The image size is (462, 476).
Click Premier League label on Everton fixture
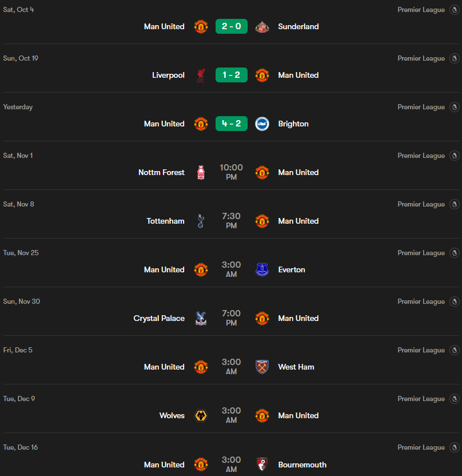pyautogui.click(x=421, y=253)
